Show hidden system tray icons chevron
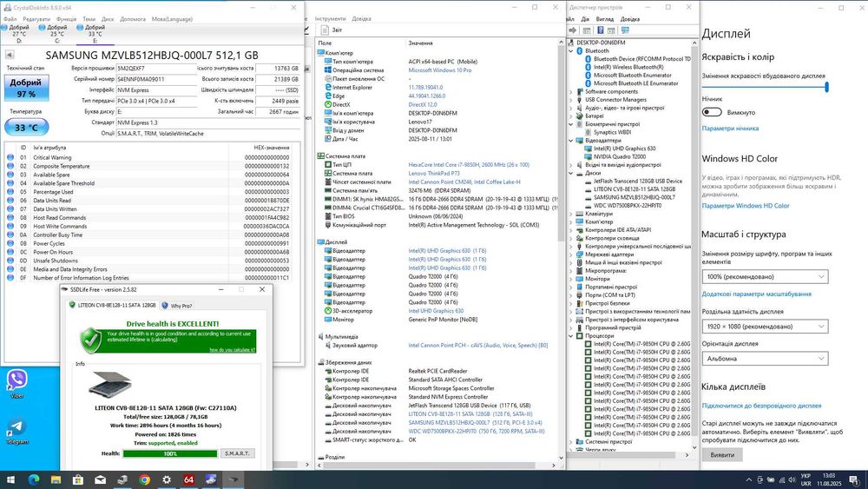 tap(749, 479)
